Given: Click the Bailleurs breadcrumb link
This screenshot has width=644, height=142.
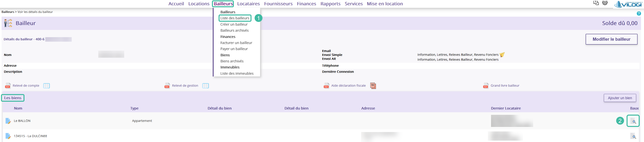Looking at the screenshot, I should (8, 12).
